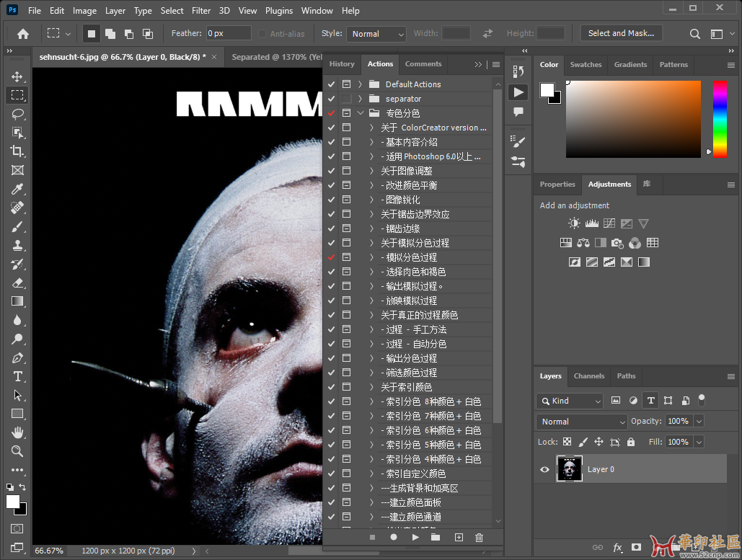This screenshot has width=742, height=560.
Task: Pick a hue on the rainbow spectrum slider
Action: (720, 119)
